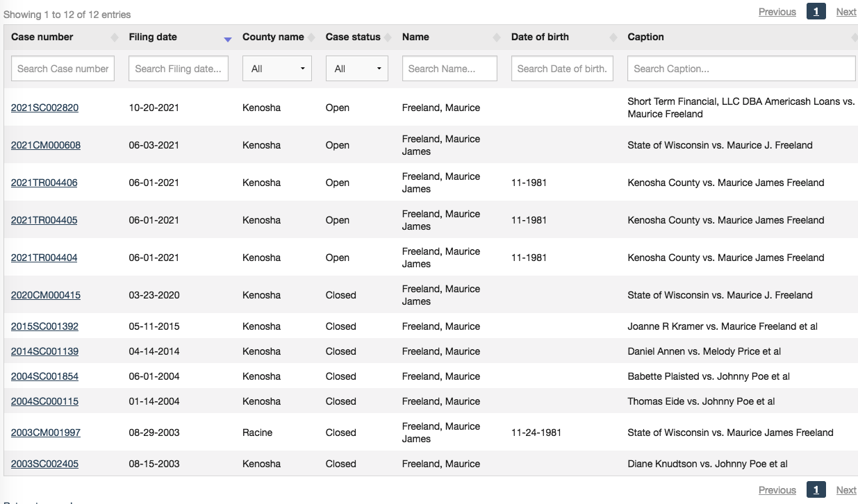Sort by Case status column header

pos(357,37)
